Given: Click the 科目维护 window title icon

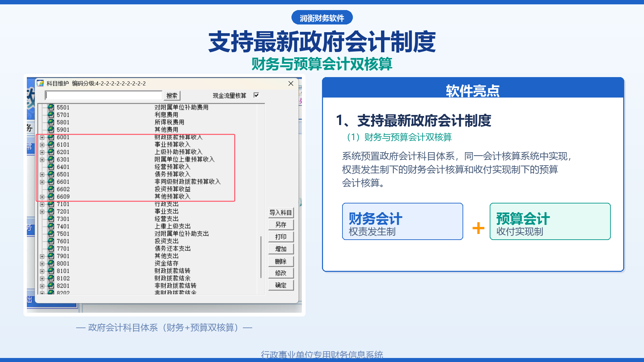Looking at the screenshot, I should [40, 83].
